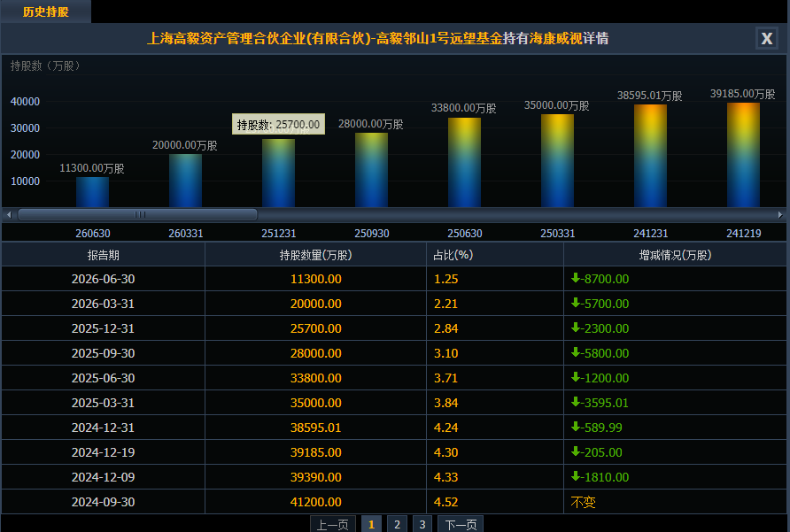The image size is (790, 532).
Task: Select the 2024-12-31 report date cell
Action: tap(104, 428)
